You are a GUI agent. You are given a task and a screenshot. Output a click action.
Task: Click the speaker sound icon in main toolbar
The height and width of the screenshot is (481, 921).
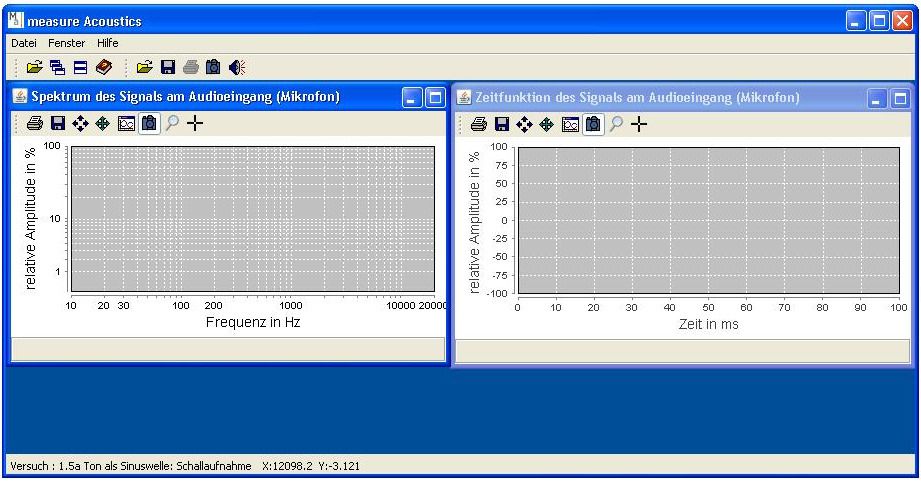[237, 67]
